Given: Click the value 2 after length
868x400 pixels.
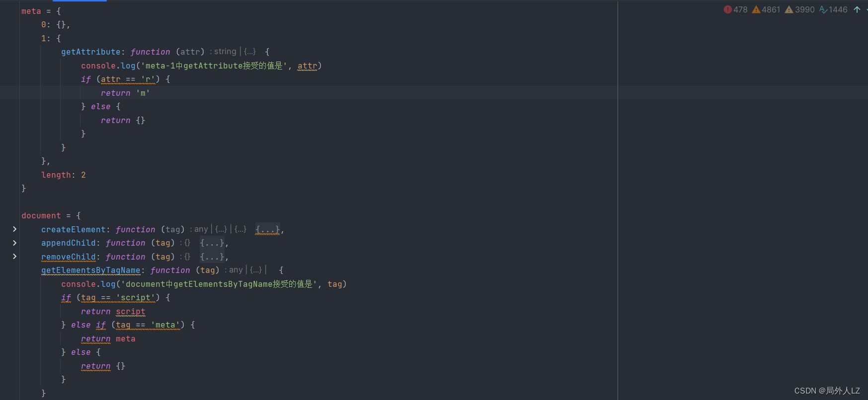Looking at the screenshot, I should pyautogui.click(x=83, y=175).
